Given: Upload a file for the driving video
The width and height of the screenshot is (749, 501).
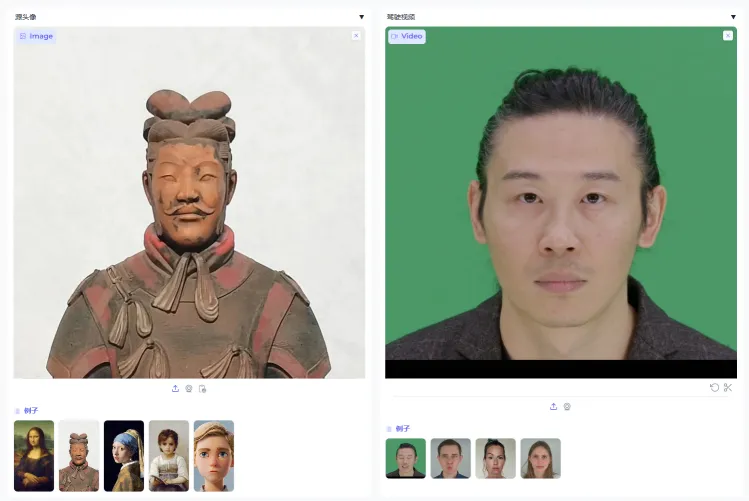Looking at the screenshot, I should pyautogui.click(x=553, y=406).
